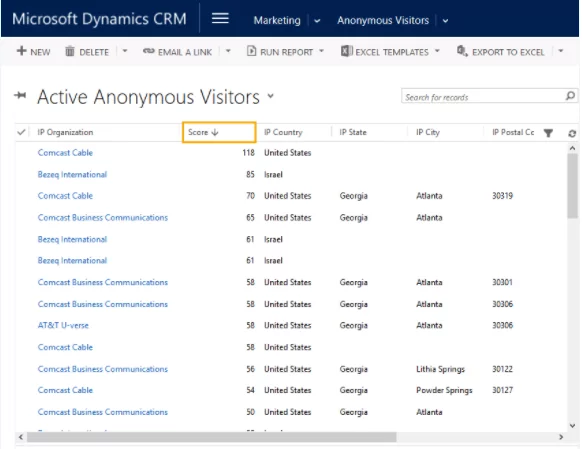The image size is (582, 449).
Task: Click the Run Report document icon
Action: (251, 51)
